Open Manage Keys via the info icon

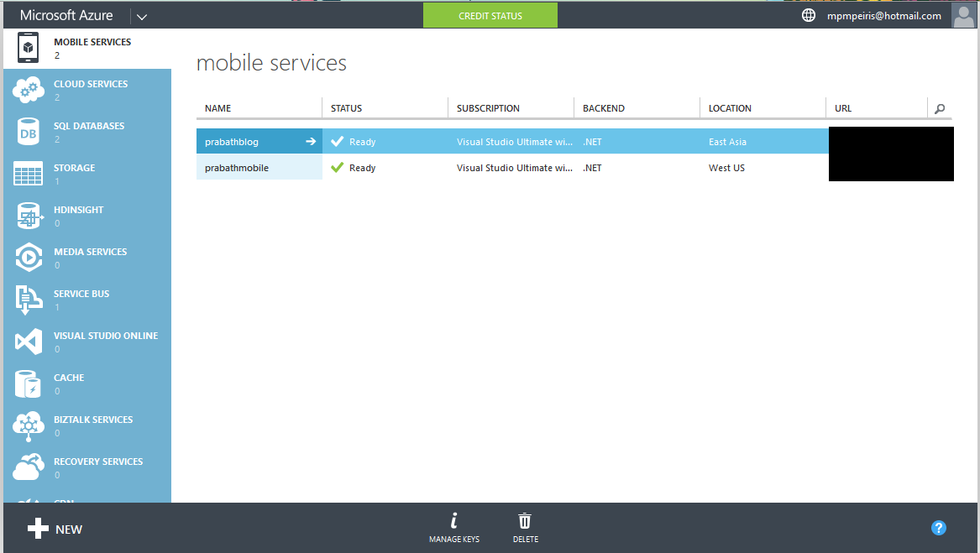point(454,527)
